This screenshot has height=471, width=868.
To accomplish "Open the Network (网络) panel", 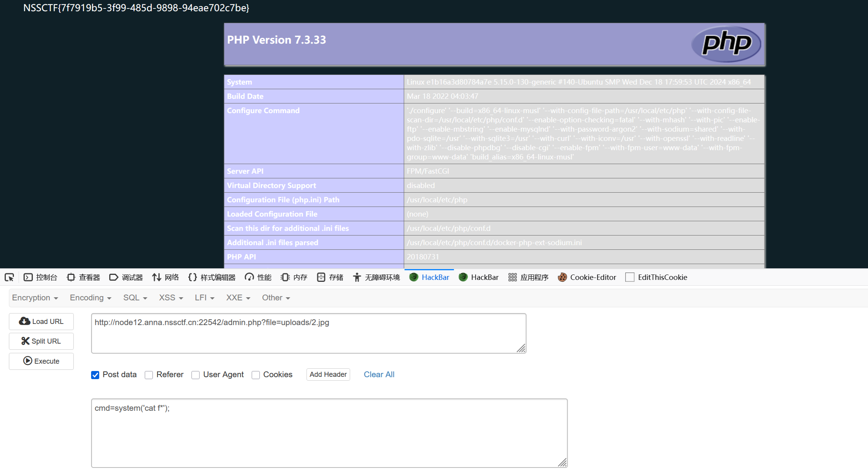I will [166, 277].
